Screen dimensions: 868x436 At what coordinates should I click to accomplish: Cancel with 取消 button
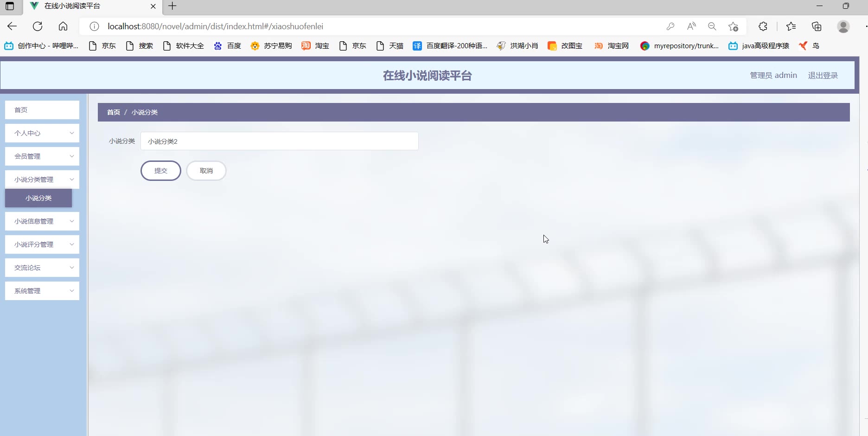(x=206, y=171)
